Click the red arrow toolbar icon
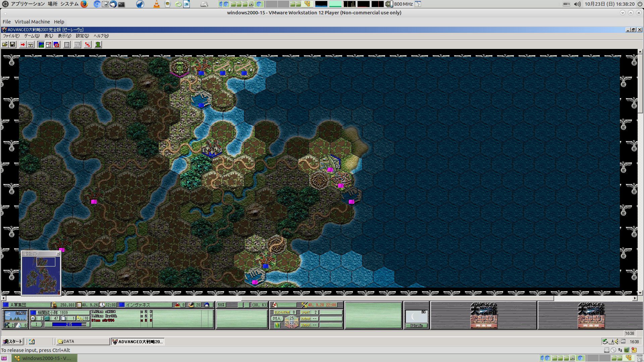This screenshot has height=362, width=644. coord(22,45)
